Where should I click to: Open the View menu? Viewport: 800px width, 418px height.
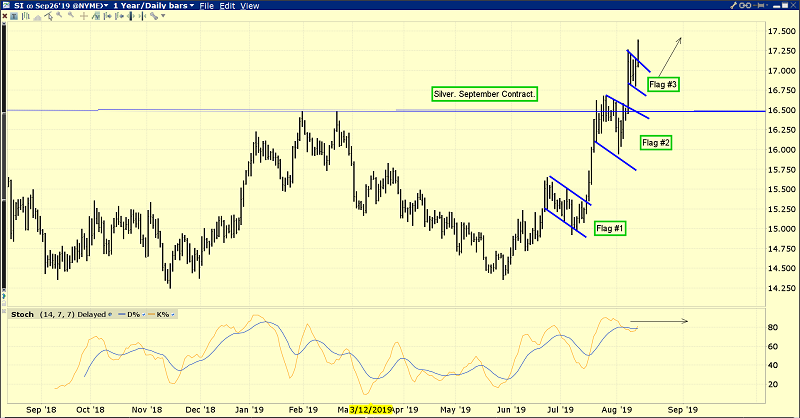pyautogui.click(x=250, y=6)
